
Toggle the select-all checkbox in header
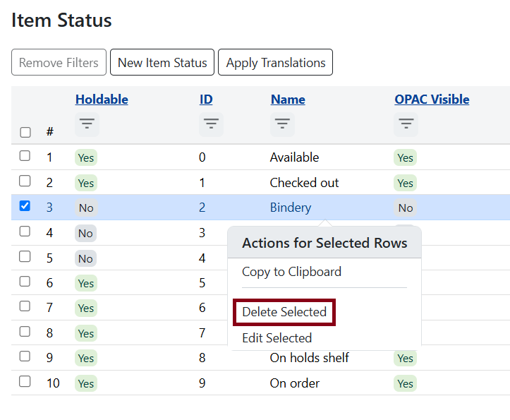(x=25, y=132)
